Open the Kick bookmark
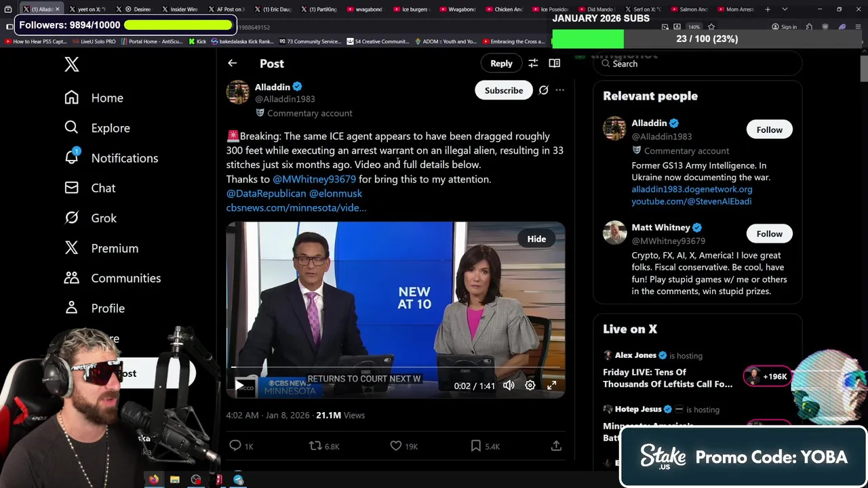Viewport: 868px width, 488px height. coord(197,41)
